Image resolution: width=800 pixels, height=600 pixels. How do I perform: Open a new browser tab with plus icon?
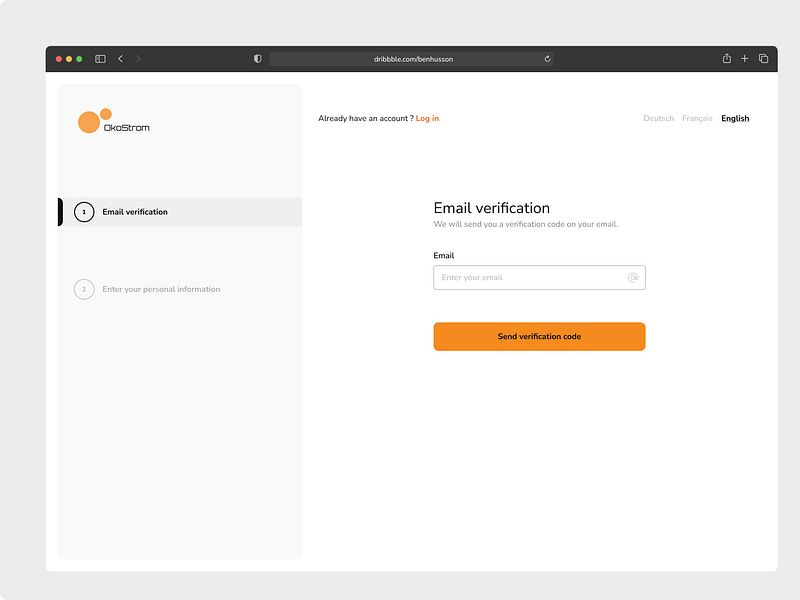click(744, 58)
